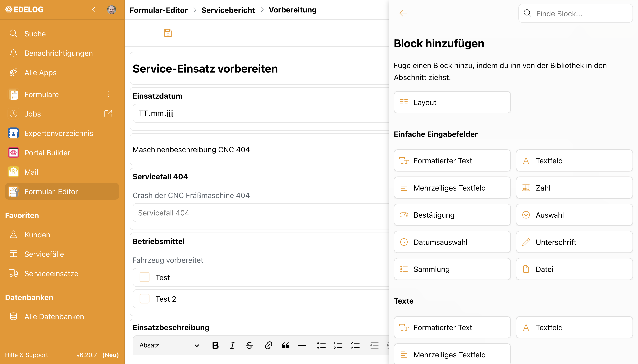Insert a link in the editor
638x364 pixels.
coord(268,345)
